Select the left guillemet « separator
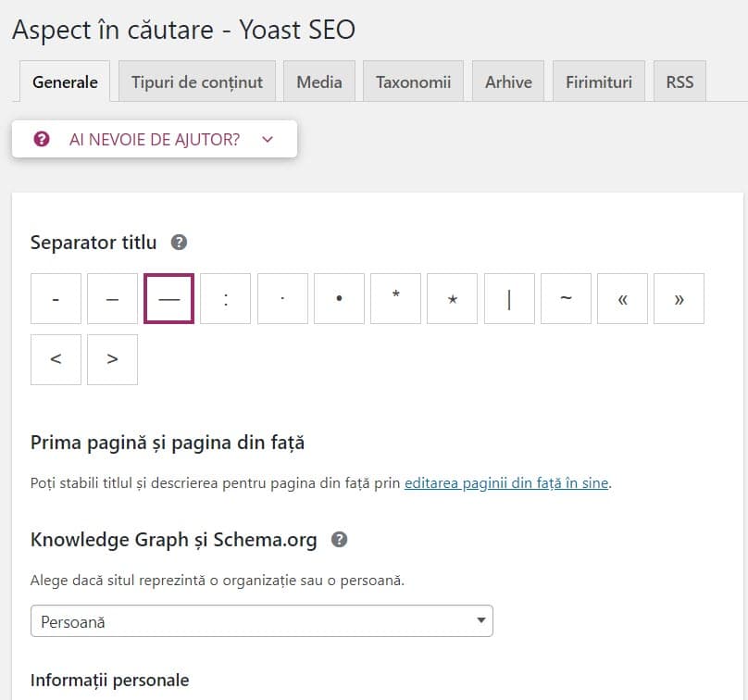Image resolution: width=748 pixels, height=700 pixels. click(622, 298)
